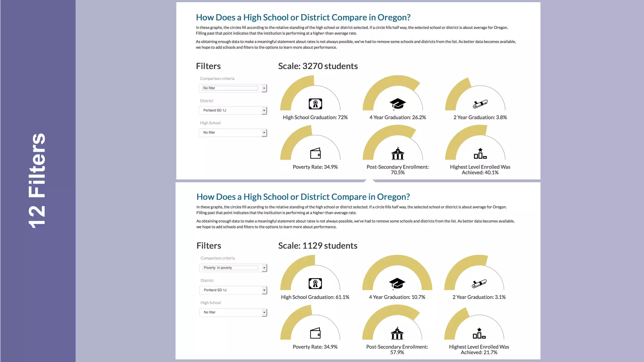Open the 'Poverty: In poverty' criteria dropdown
The image size is (644, 362).
pos(233,268)
